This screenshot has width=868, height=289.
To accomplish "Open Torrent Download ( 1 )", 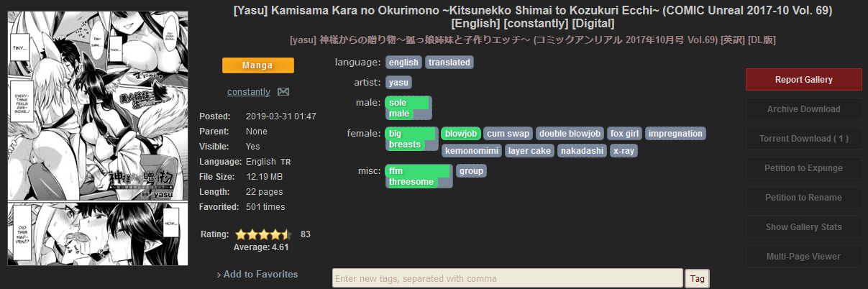I will click(803, 139).
